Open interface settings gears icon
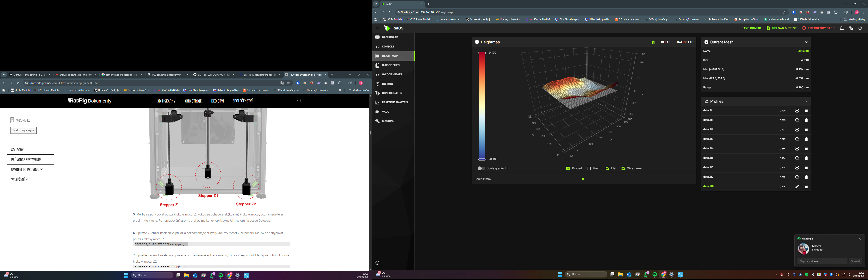The image size is (868, 280). [x=851, y=28]
